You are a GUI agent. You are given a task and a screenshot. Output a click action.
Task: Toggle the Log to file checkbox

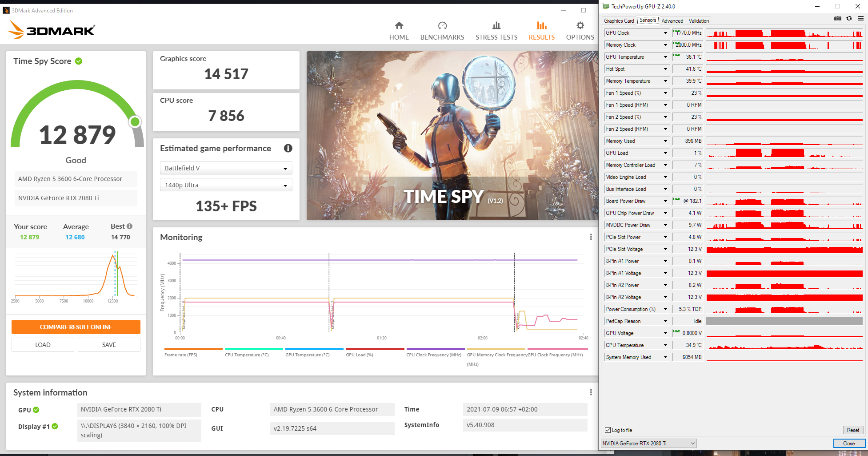608,430
